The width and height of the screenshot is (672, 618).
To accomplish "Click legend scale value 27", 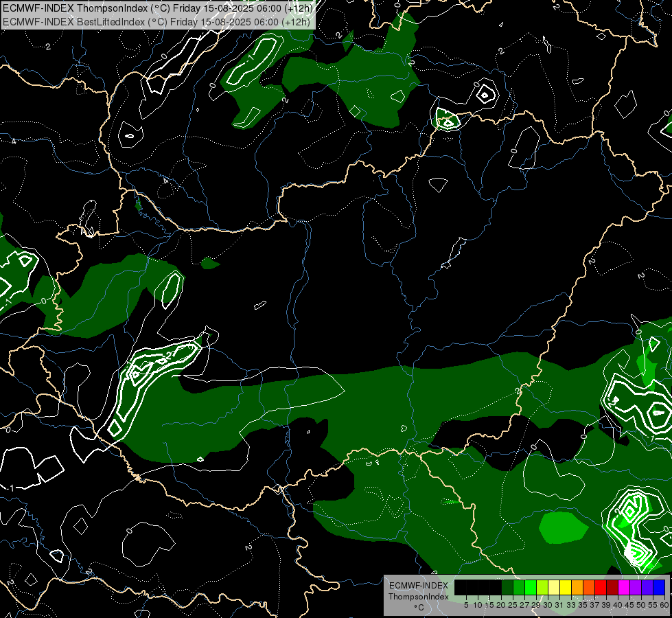I will pyautogui.click(x=524, y=605).
